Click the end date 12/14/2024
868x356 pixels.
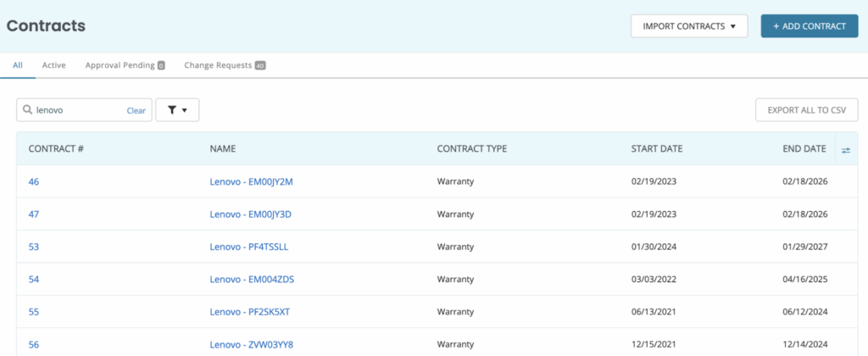pos(805,345)
